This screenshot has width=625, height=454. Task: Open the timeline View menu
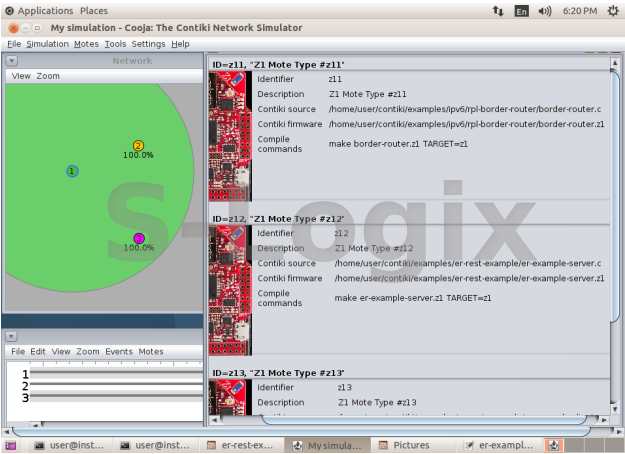point(61,352)
